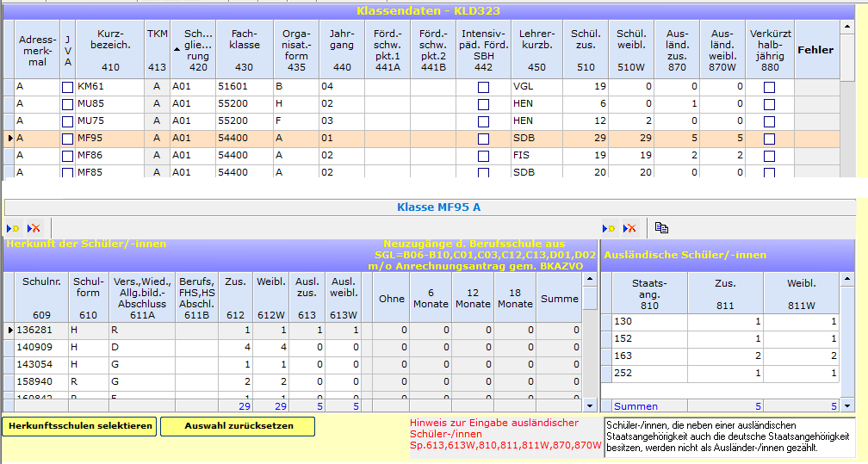Screen dimensions: 868x464
Task: Sort by Sch...glie...rung 420 column header
Action: tap(193, 50)
